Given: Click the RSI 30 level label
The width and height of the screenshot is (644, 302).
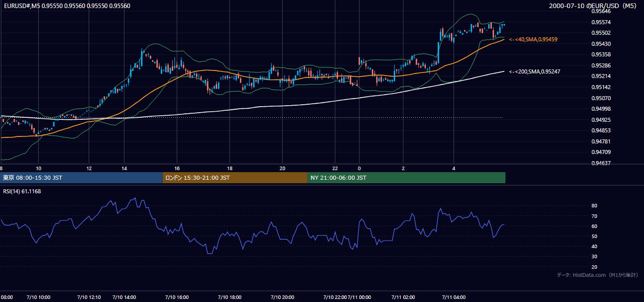Looking at the screenshot, I should (x=595, y=257).
